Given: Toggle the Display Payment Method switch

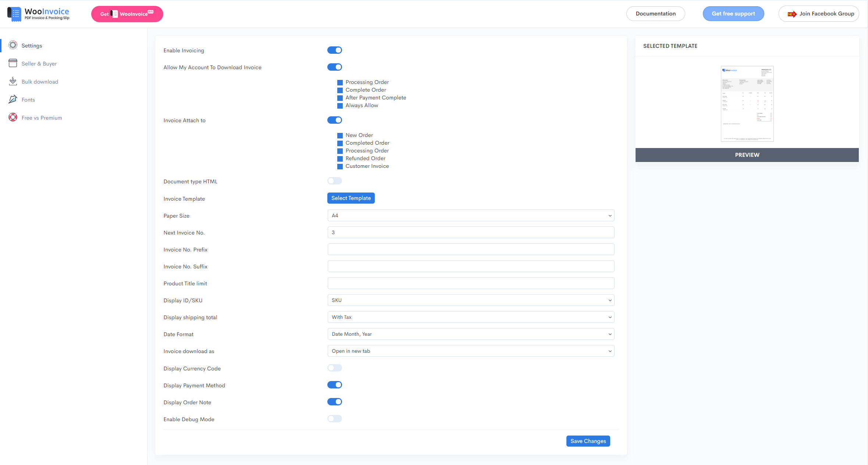Looking at the screenshot, I should (x=335, y=385).
